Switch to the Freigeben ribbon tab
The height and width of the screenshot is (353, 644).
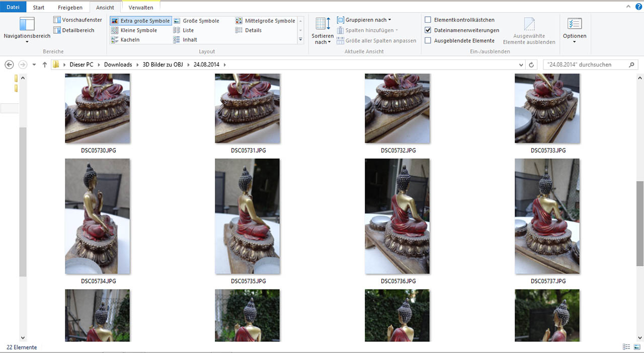[x=70, y=8]
